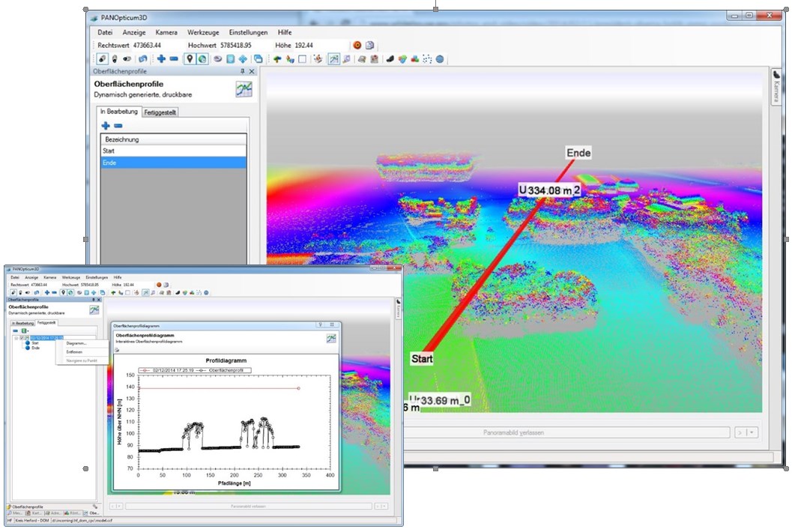Click the stacked windows toolbar icon
The width and height of the screenshot is (792, 532).
(x=258, y=59)
